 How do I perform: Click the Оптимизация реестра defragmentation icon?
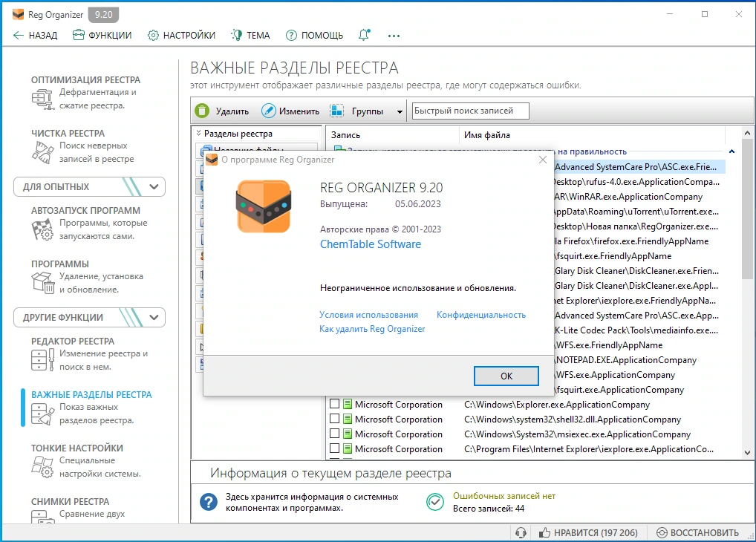(x=43, y=99)
